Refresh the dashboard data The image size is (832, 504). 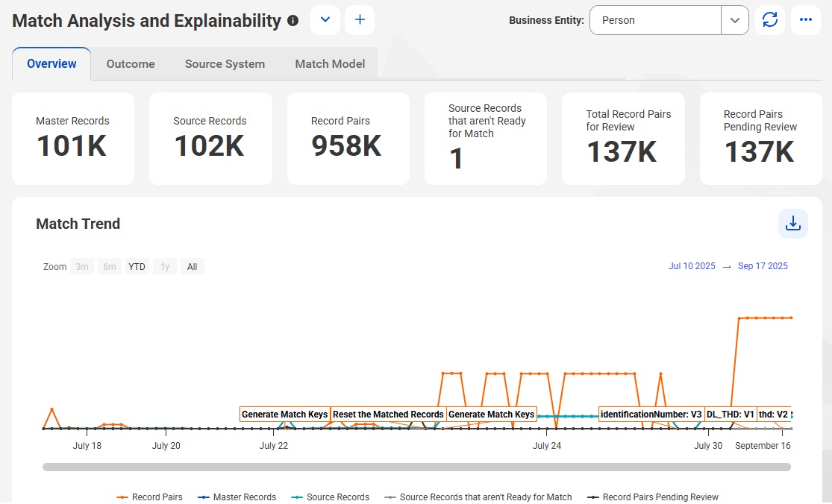(x=770, y=20)
